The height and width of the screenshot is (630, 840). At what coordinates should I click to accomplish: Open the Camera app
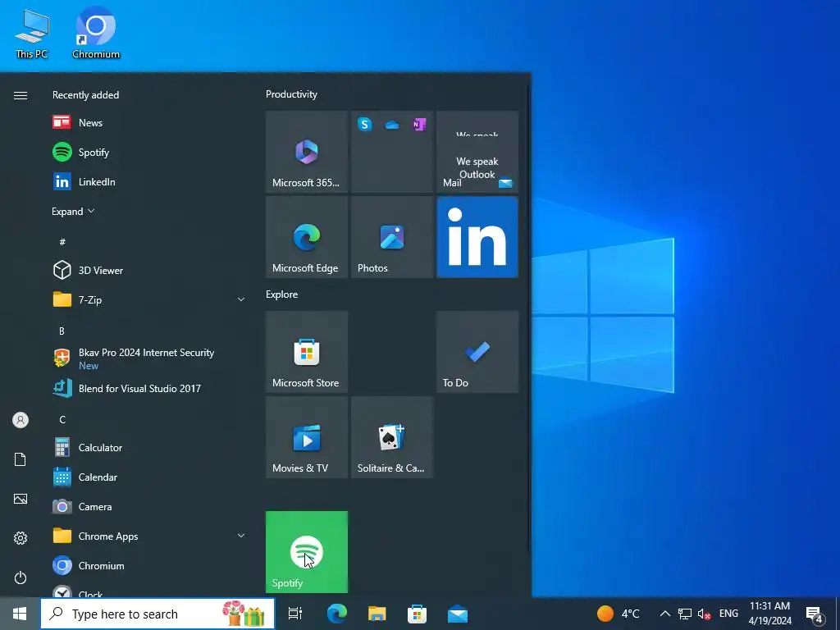pyautogui.click(x=149, y=506)
